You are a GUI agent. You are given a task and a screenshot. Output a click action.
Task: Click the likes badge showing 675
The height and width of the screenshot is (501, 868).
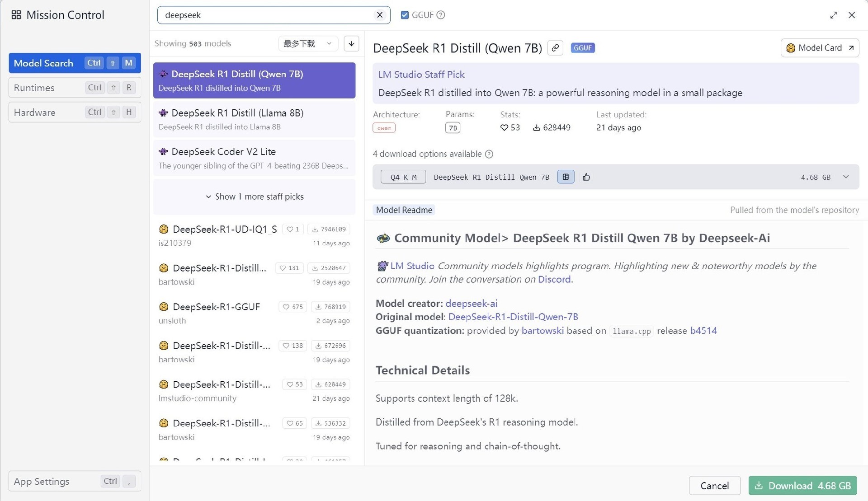(292, 307)
